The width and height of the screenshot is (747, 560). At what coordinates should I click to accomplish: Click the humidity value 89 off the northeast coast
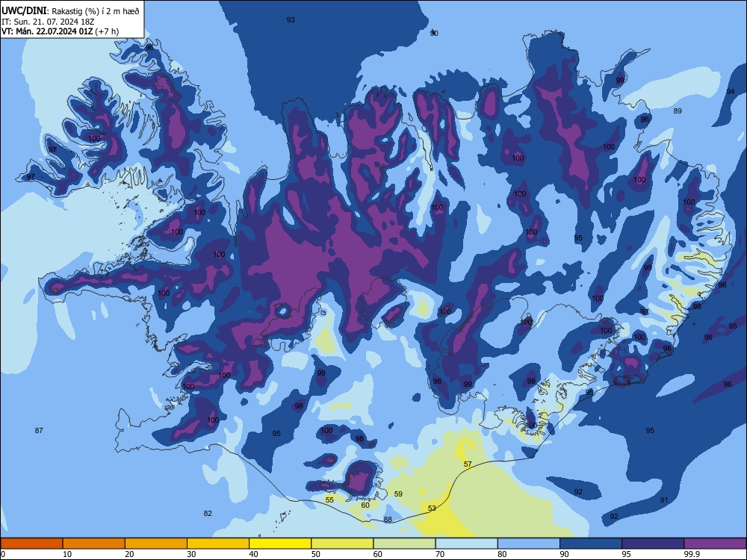(x=678, y=111)
